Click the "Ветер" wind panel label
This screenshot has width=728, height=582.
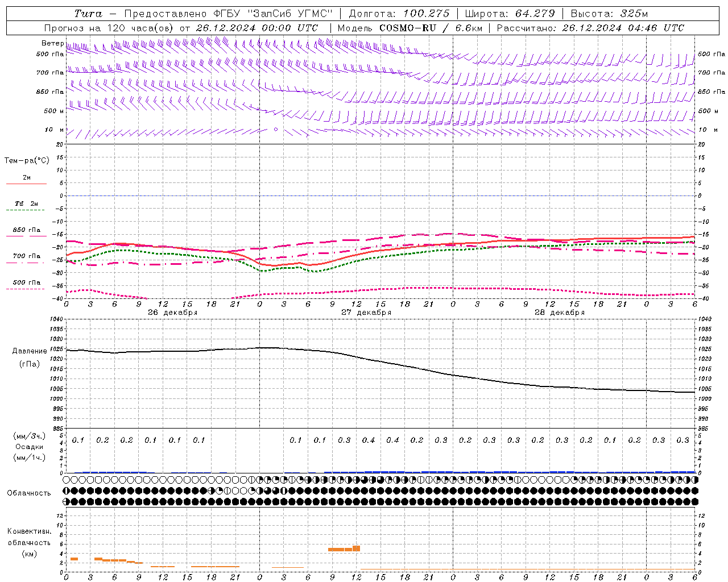point(52,43)
